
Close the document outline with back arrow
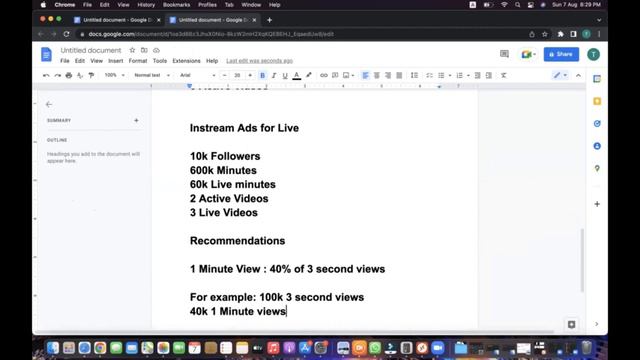pos(49,104)
